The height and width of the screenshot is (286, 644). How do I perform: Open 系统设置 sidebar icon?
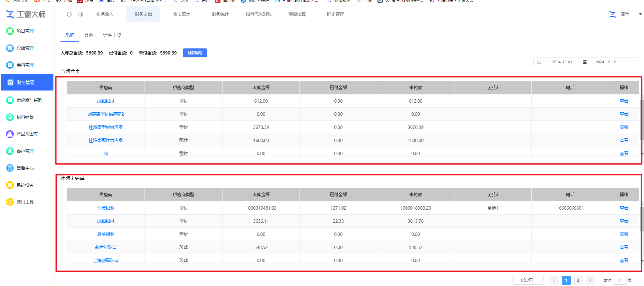10,185
